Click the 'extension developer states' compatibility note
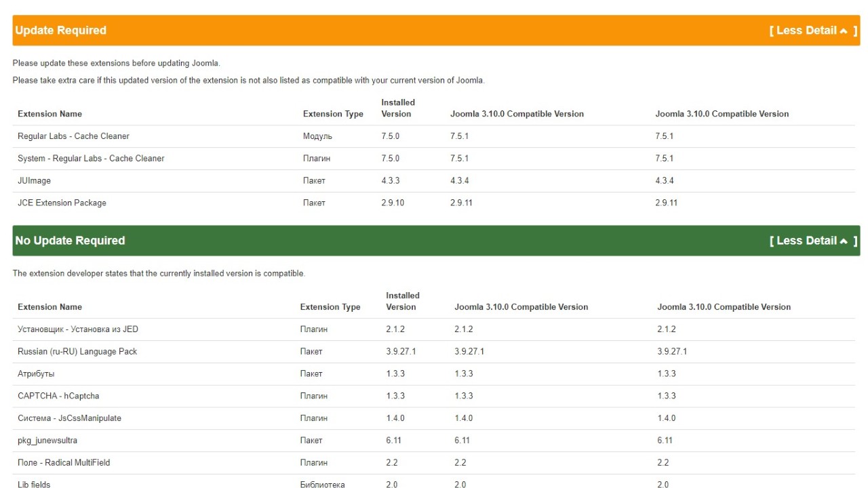Viewport: 868px width, 488px height. [159, 274]
